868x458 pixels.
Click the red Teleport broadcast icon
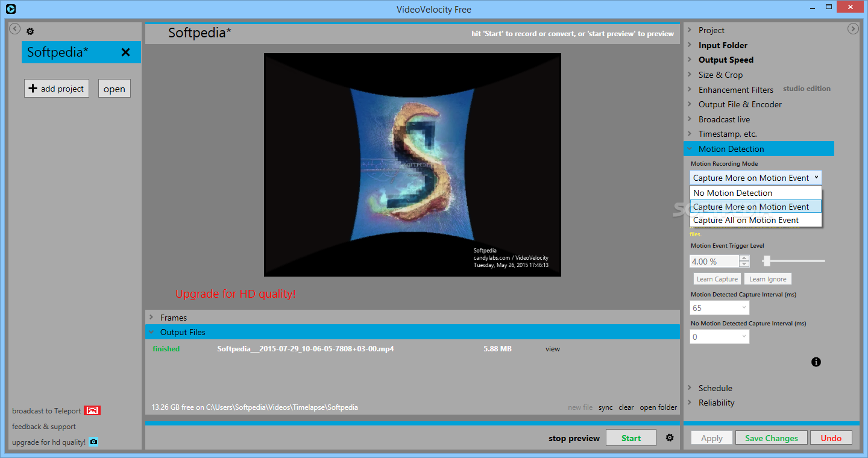[x=92, y=410]
